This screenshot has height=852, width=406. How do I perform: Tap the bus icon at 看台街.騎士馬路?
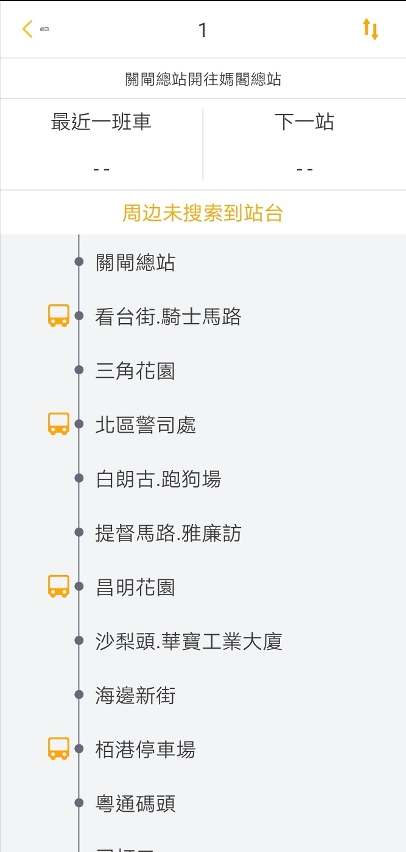pyautogui.click(x=58, y=316)
